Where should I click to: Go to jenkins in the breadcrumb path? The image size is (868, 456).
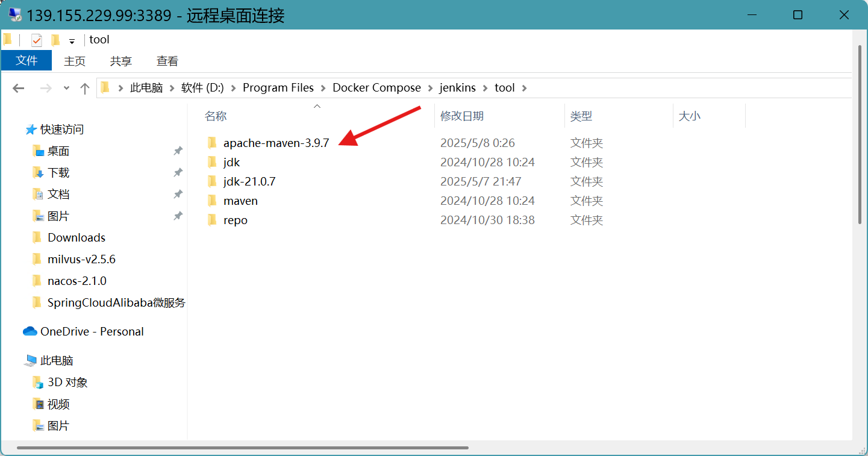pos(457,88)
